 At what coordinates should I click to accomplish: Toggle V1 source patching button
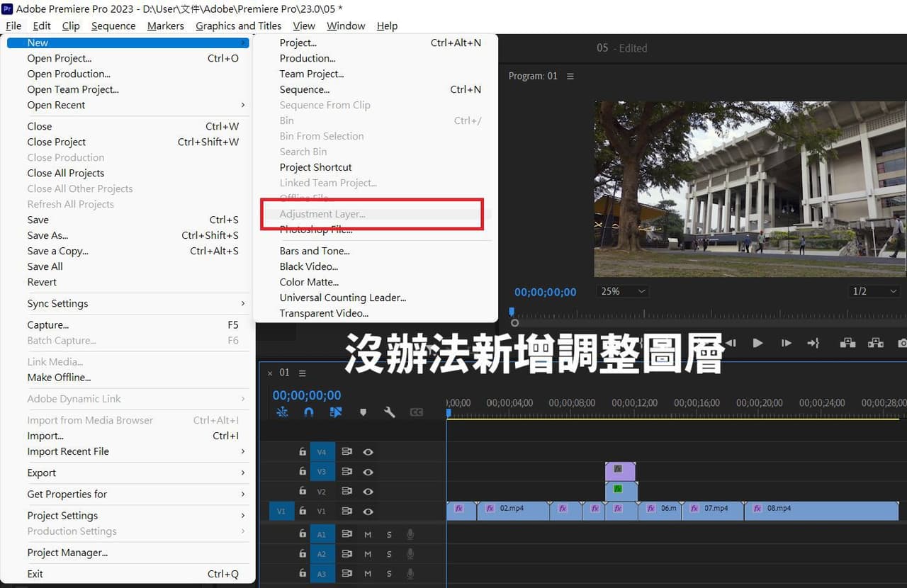(x=281, y=511)
